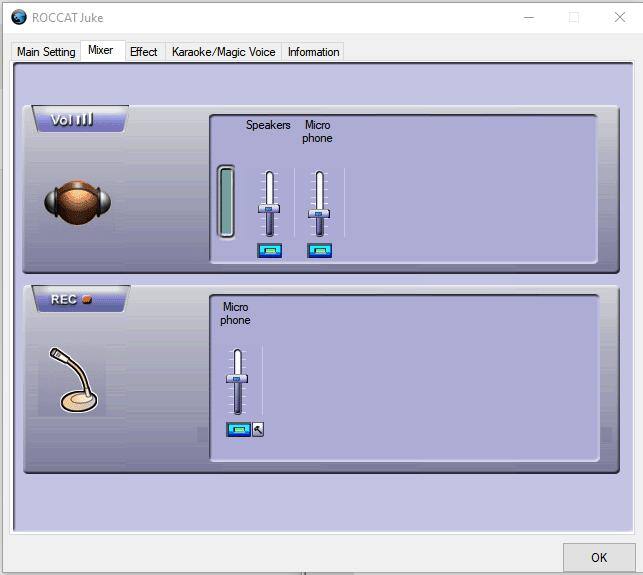This screenshot has height=575, width=643.
Task: Open the Information tab
Action: coord(313,52)
